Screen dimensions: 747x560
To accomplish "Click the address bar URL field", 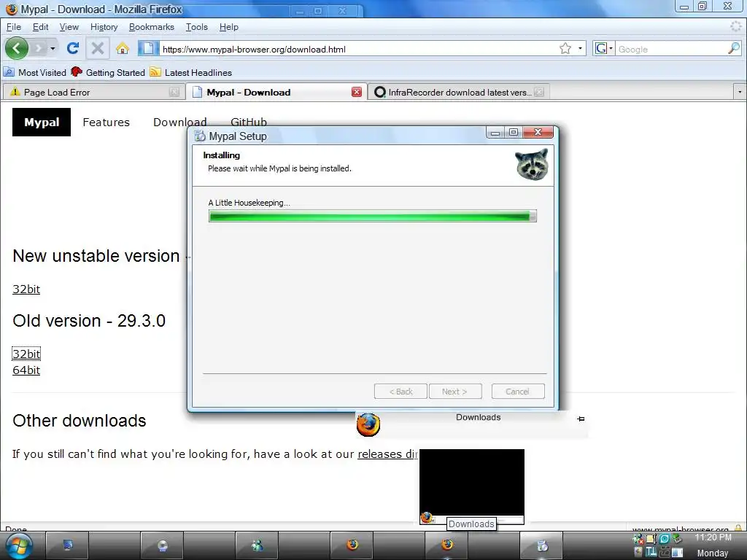I will click(x=358, y=49).
